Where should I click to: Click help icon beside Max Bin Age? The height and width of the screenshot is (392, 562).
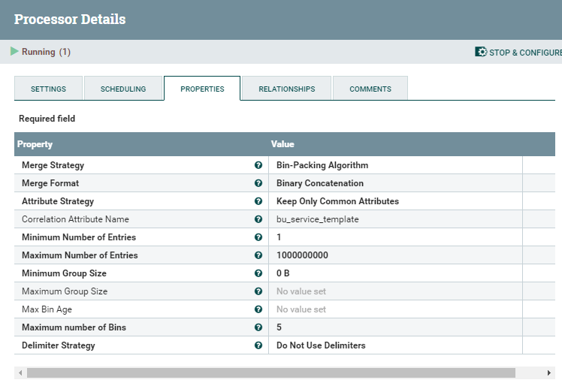[x=258, y=309]
